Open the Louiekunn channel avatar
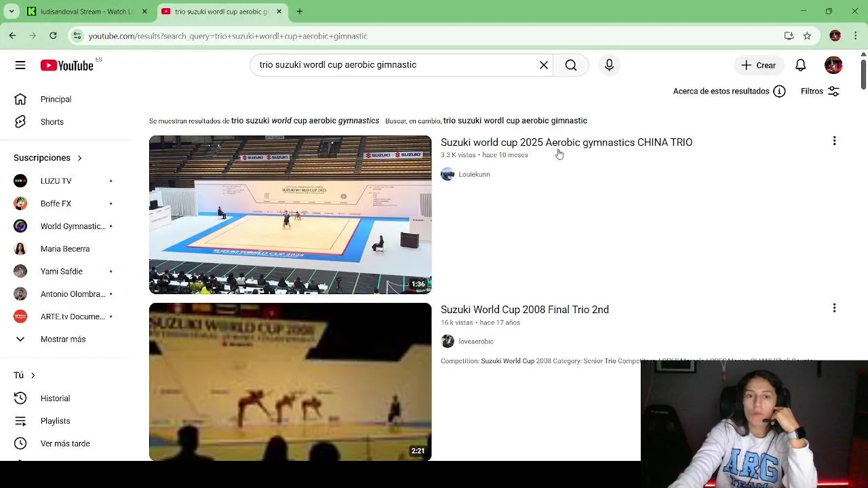Viewport: 868px width, 488px height. [448, 174]
